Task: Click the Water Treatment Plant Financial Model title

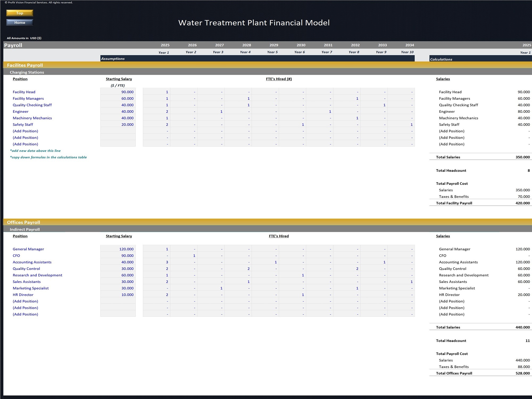Action: (254, 23)
